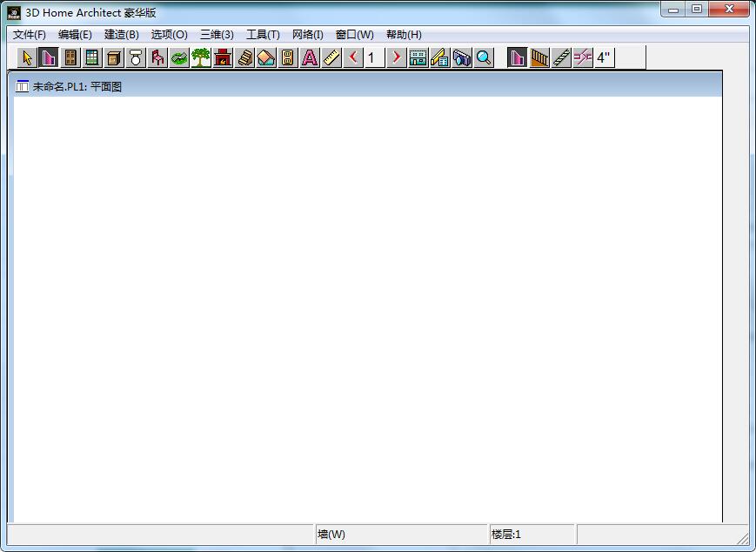The height and width of the screenshot is (552, 756).
Task: Open the 工具(T) menu
Action: pos(263,35)
